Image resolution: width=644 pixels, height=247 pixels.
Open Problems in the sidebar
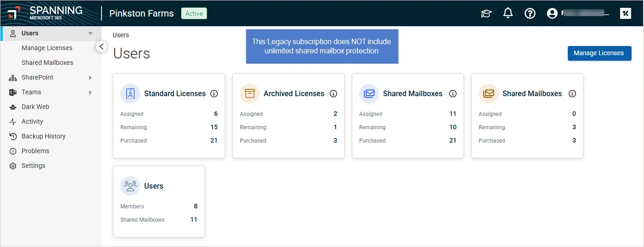point(35,151)
